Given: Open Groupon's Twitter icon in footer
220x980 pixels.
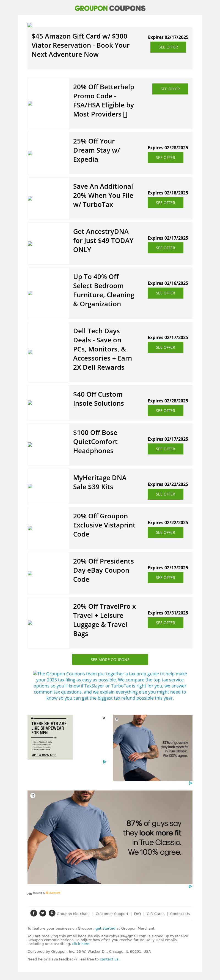Looking at the screenshot, I should coord(43,913).
